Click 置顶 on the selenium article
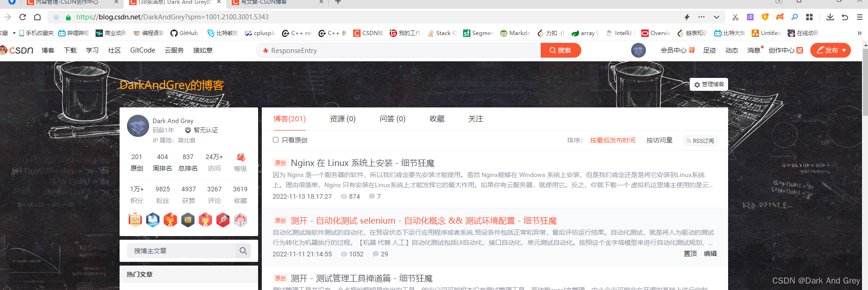868x290 pixels. (690, 254)
